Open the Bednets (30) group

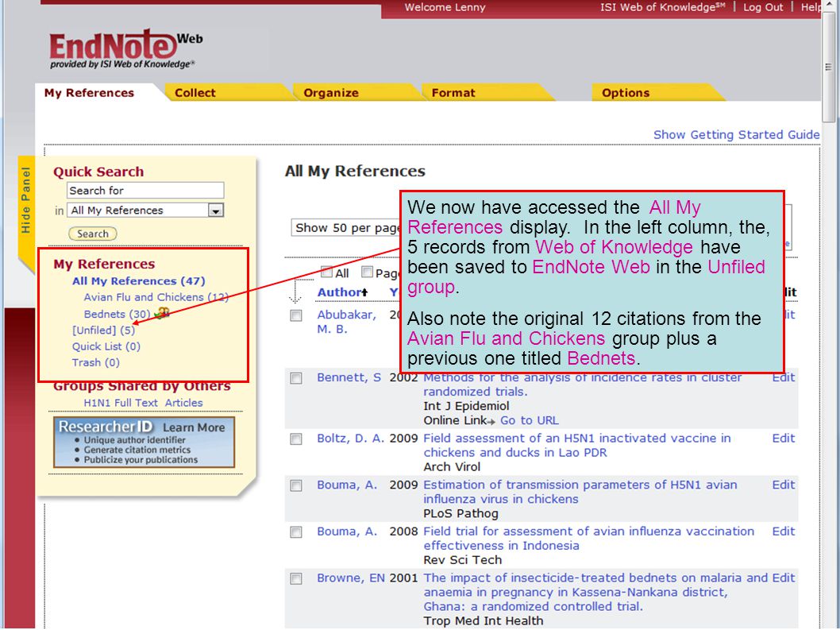pyautogui.click(x=117, y=314)
